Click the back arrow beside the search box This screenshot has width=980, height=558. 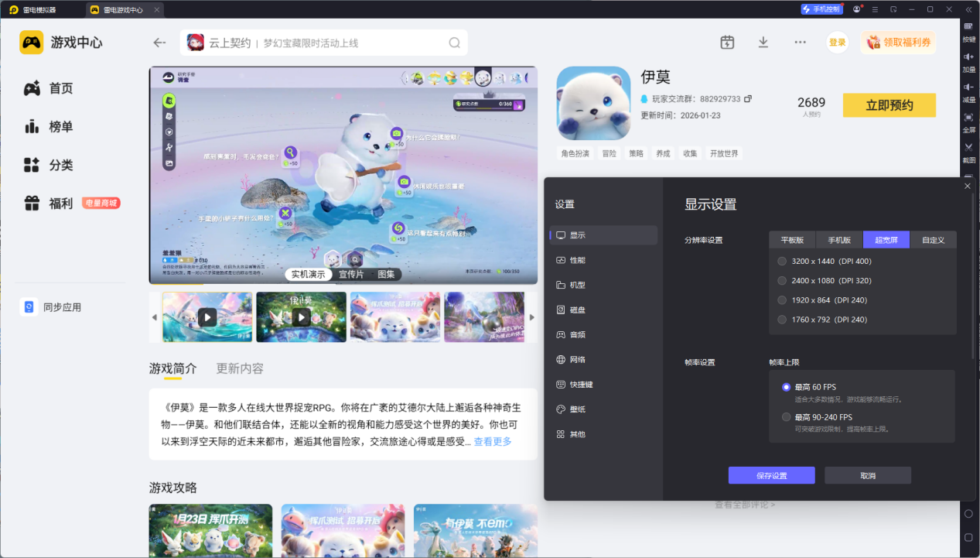159,43
